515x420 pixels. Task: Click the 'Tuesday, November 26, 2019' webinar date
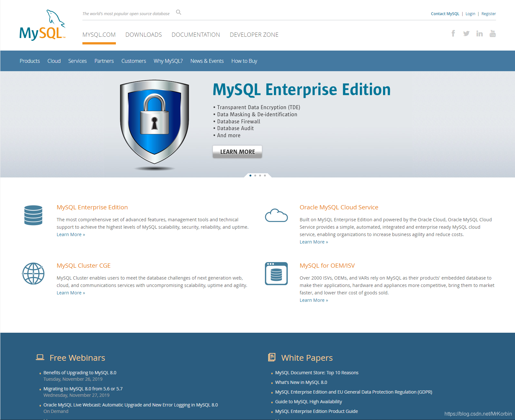pyautogui.click(x=73, y=379)
